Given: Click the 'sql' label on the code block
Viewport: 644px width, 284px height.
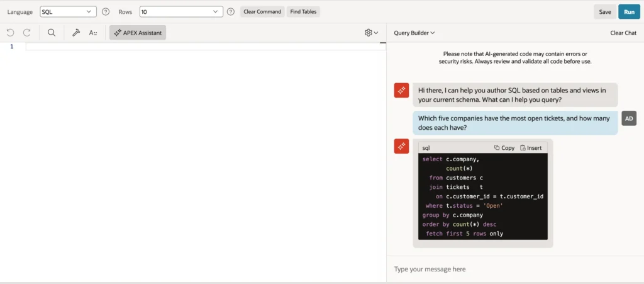Looking at the screenshot, I should pyautogui.click(x=426, y=148).
